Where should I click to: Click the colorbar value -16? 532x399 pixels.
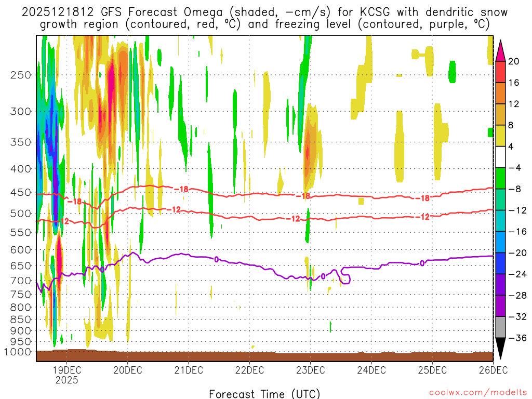pos(518,232)
